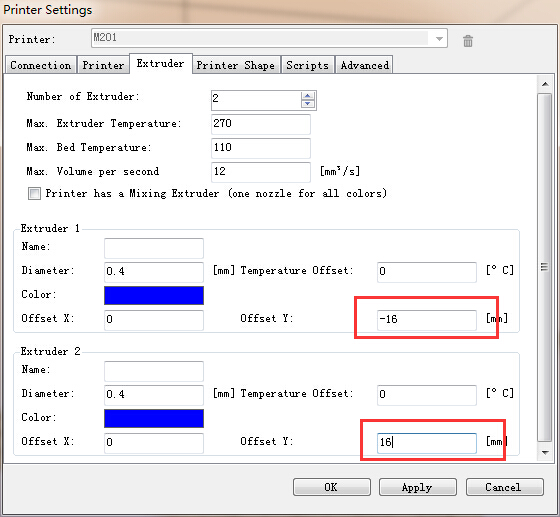Enable Printer has a Mixing Extruder checkbox
Screen dimensions: 560x517
pyautogui.click(x=34, y=194)
